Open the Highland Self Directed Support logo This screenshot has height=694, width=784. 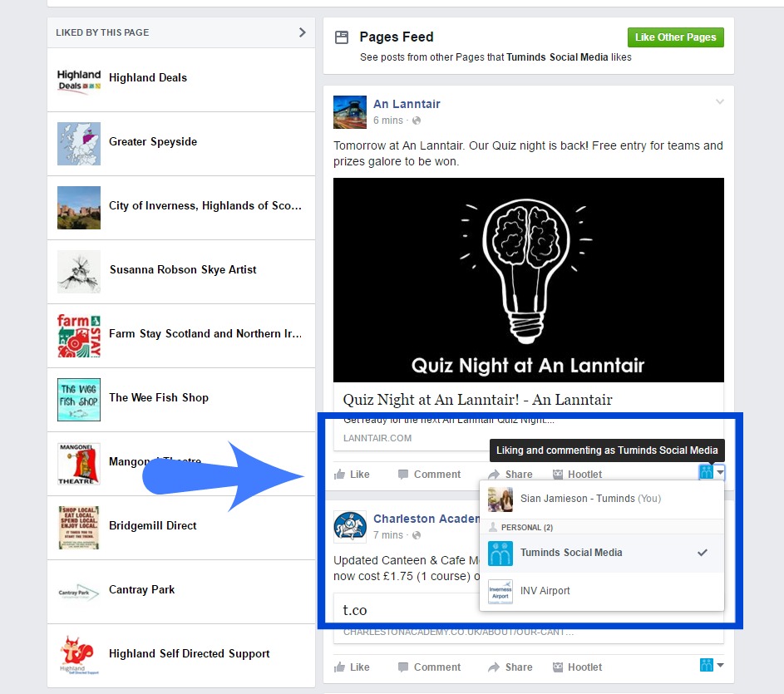(79, 656)
